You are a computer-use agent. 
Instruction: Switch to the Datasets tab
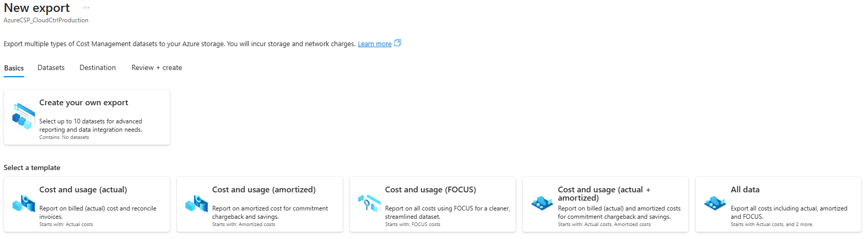51,68
